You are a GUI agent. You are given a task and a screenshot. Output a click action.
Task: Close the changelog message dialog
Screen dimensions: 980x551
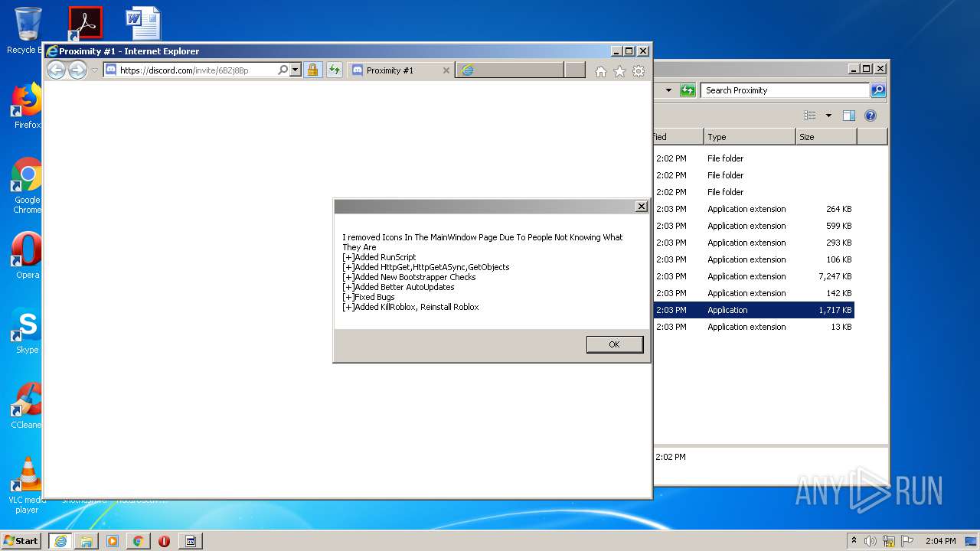click(641, 207)
